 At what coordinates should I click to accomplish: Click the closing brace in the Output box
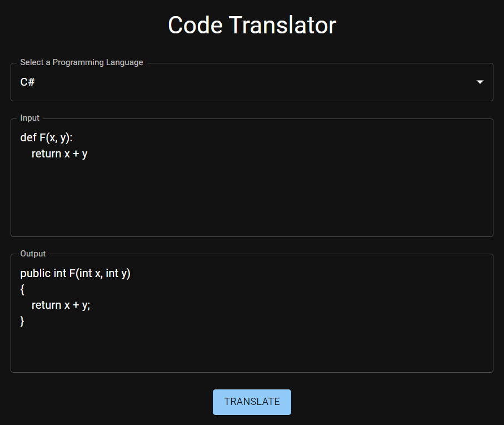pos(22,321)
